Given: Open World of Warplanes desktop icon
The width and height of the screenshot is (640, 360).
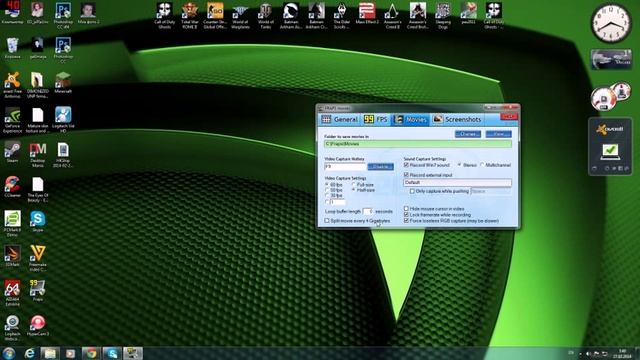Looking at the screenshot, I should click(x=240, y=16).
